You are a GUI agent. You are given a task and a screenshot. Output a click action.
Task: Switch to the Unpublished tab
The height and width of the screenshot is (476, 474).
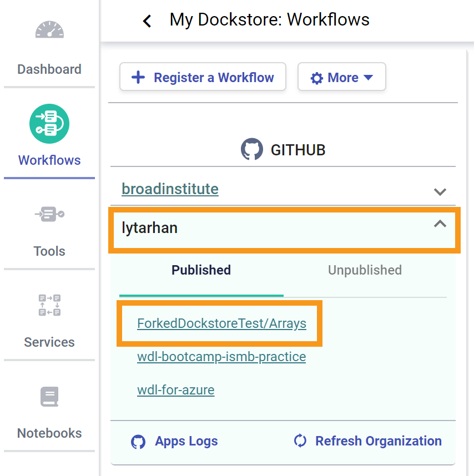point(365,270)
